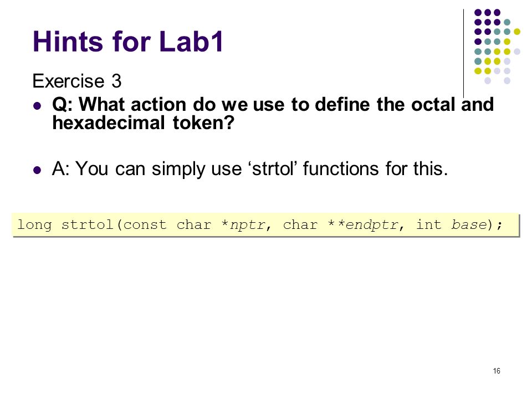Click the bullet dot before the answer
This screenshot has height=399, width=532.
point(37,170)
